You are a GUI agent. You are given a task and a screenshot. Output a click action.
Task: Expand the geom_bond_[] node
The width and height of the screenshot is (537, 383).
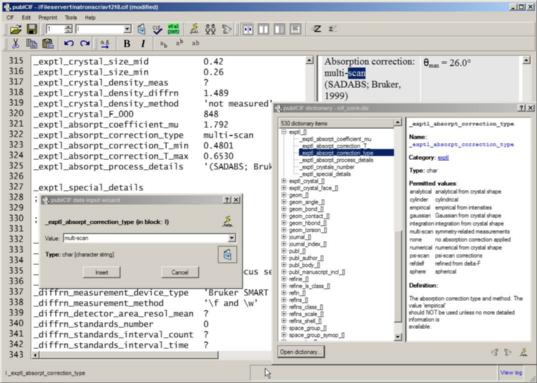click(x=284, y=209)
